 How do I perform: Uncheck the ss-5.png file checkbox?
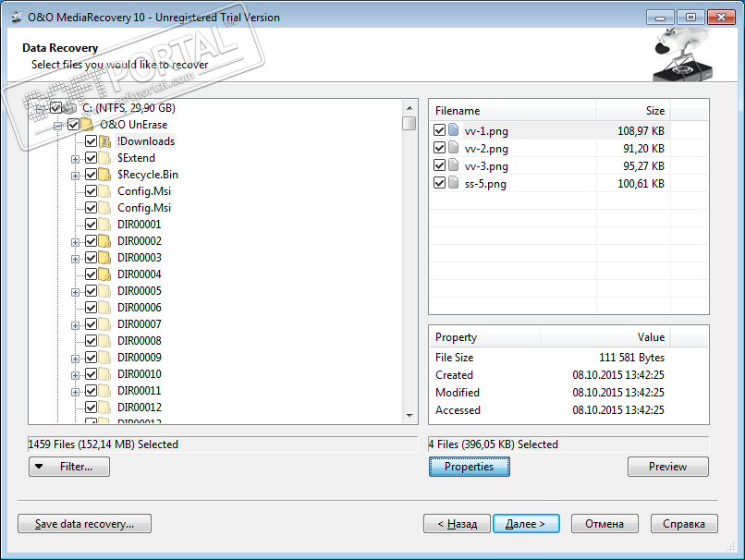pos(439,183)
